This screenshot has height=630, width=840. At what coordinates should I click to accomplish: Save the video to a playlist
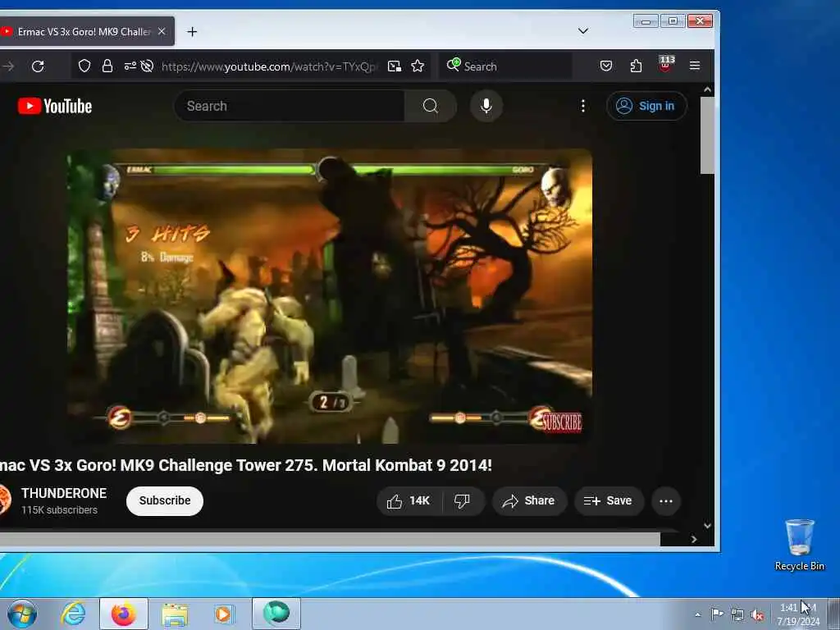tap(609, 501)
